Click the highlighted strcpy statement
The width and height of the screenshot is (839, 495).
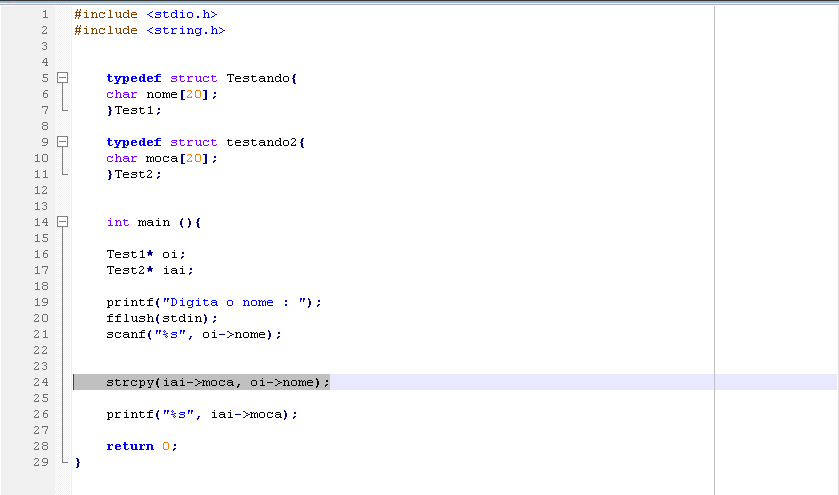[218, 382]
